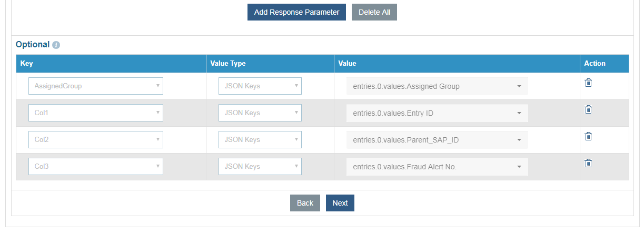Expand the Col3 key dropdown

tap(96, 167)
